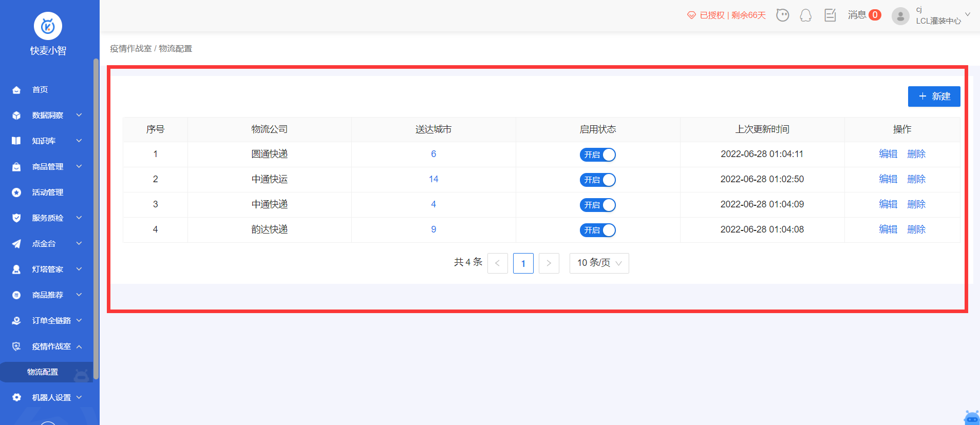Click 删除 for 韵达快递 row
980x425 pixels.
pyautogui.click(x=916, y=229)
